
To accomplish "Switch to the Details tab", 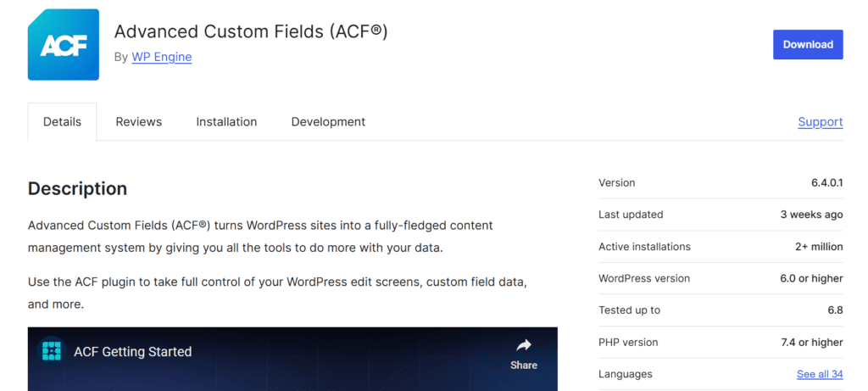I will coord(62,122).
